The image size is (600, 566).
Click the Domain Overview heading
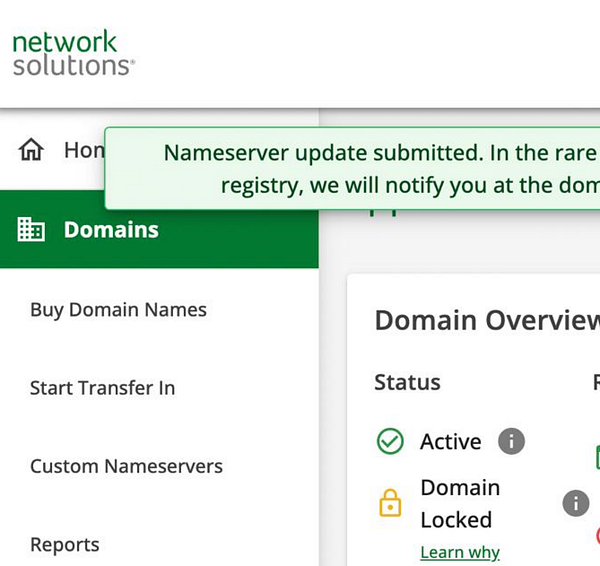[x=487, y=320]
